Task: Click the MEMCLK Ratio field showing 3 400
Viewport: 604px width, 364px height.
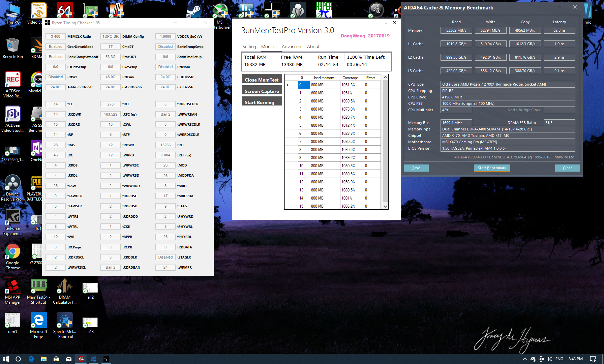Action: click(x=56, y=36)
